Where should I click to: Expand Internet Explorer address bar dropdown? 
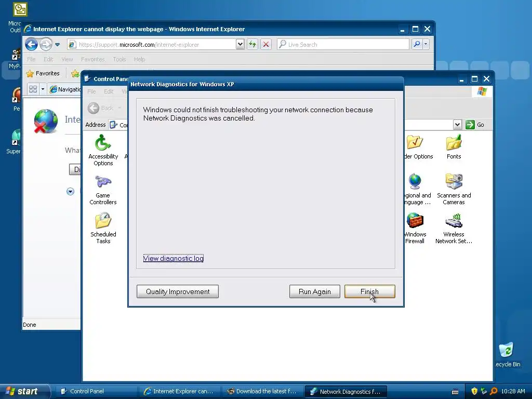tap(240, 44)
